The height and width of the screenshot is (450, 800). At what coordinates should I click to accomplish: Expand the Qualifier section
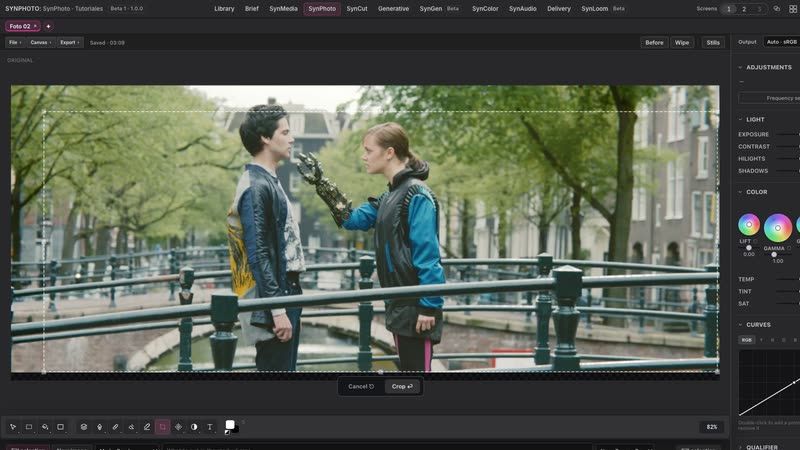click(x=740, y=447)
